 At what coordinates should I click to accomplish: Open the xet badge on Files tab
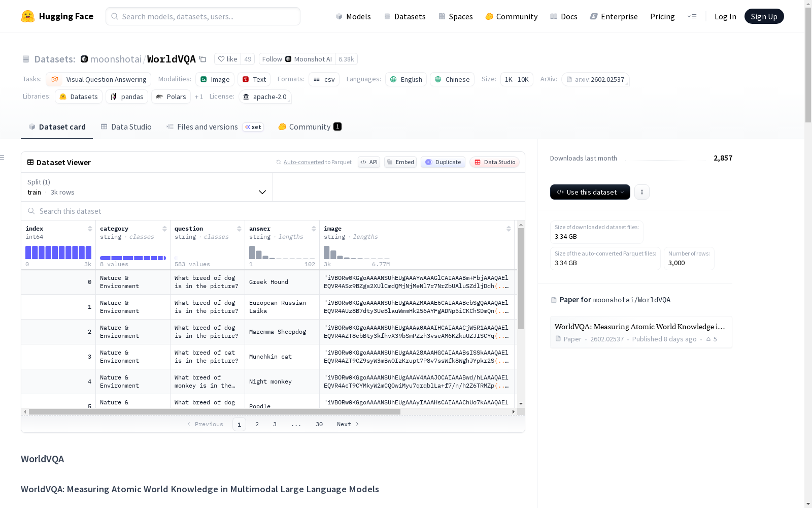coord(253,127)
